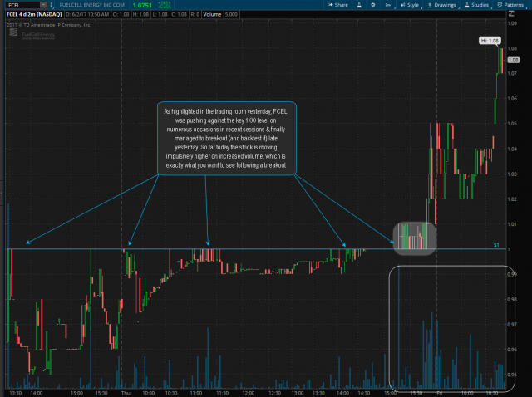
Task: Open the Drawings menu
Action: coord(441,5)
